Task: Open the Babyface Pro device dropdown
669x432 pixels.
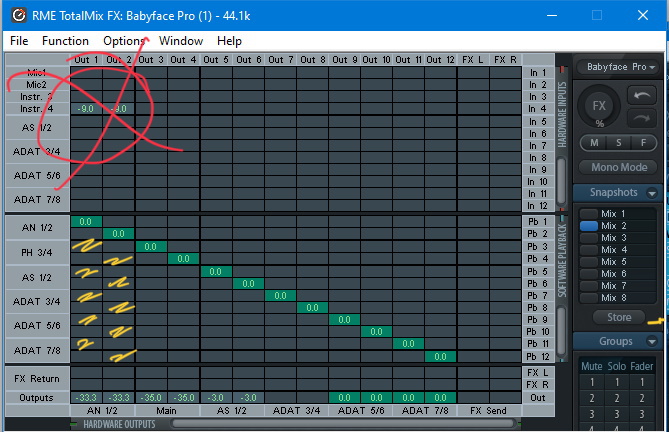Action: click(617, 67)
